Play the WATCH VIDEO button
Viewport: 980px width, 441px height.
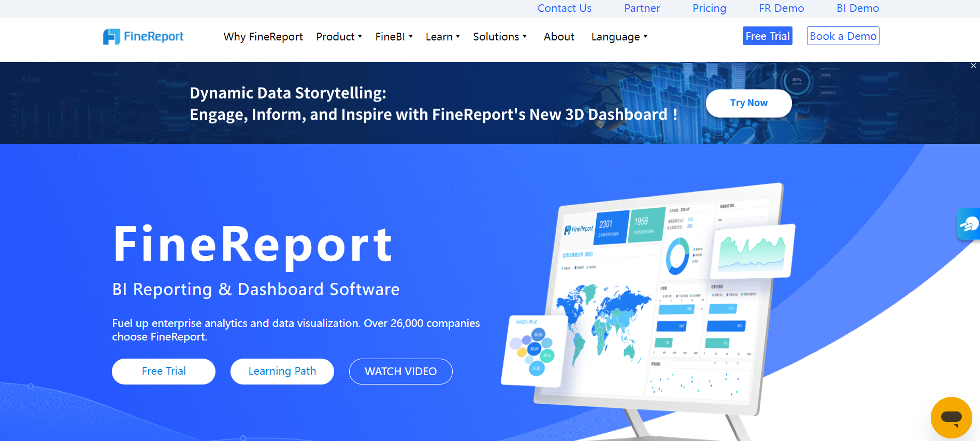pyautogui.click(x=400, y=372)
